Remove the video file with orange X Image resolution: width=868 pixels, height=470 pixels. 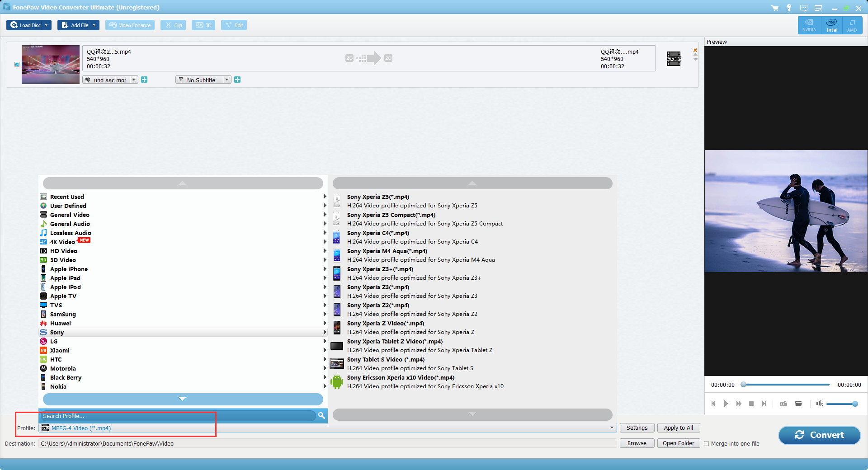695,50
